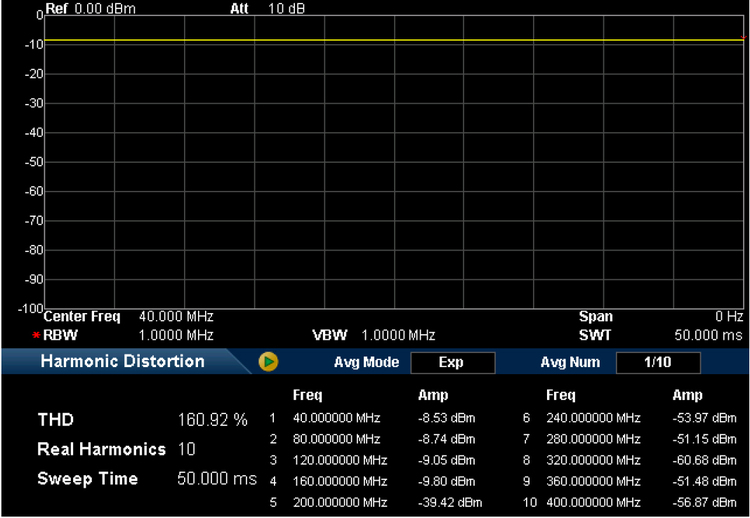
Task: Click the Att 10 dB setting
Action: coord(287,8)
